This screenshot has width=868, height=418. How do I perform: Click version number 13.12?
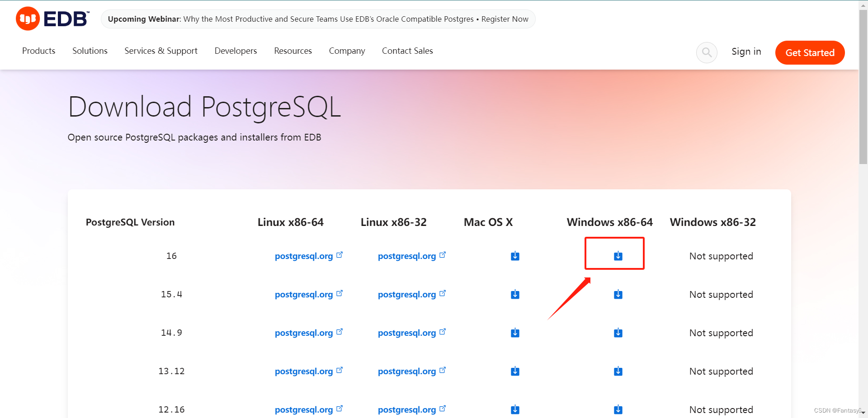point(171,371)
